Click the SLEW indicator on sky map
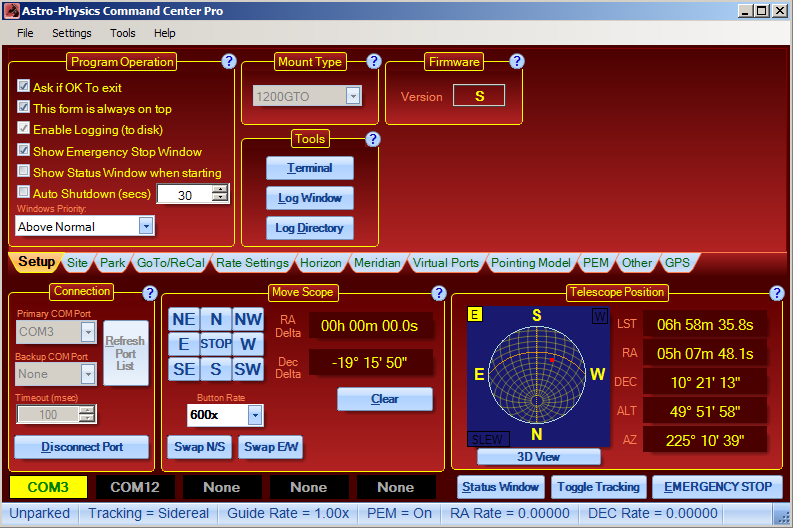 [x=488, y=439]
